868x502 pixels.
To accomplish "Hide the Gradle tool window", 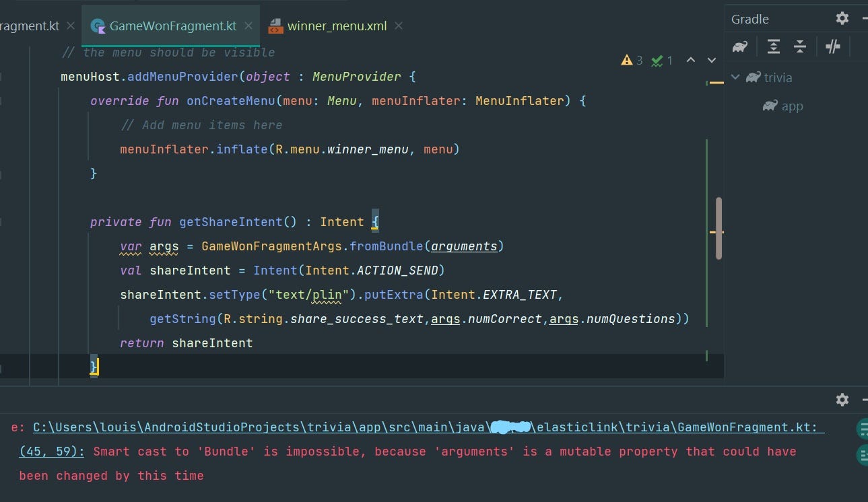I will [x=865, y=18].
